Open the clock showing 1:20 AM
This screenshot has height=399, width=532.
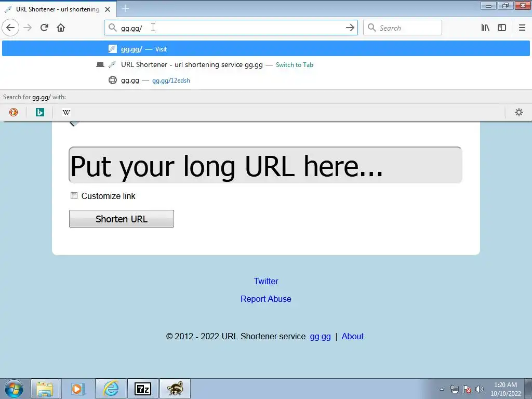coord(506,389)
